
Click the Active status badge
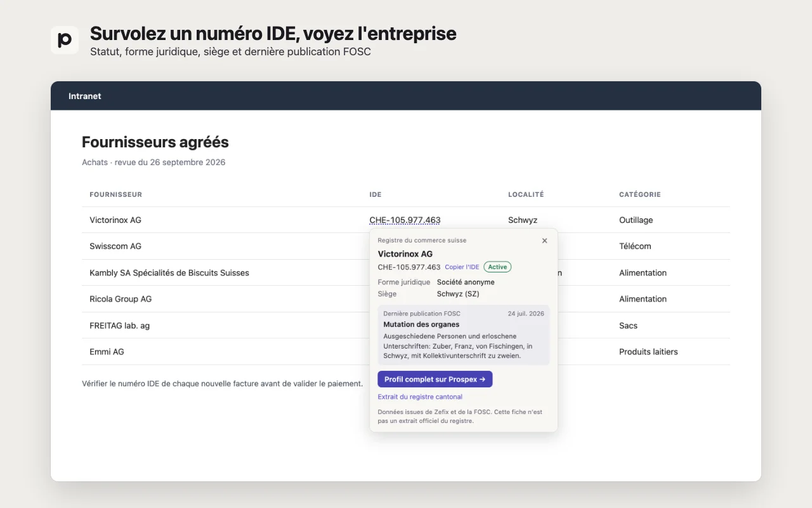(497, 267)
